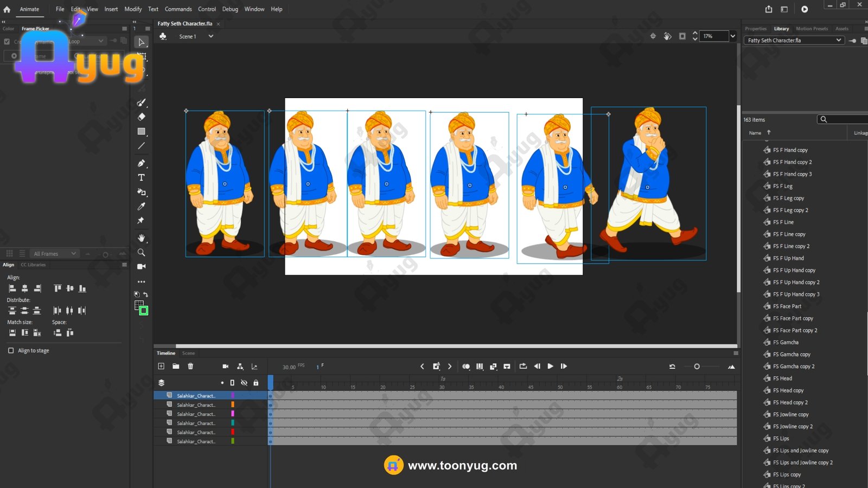Select the Pen tool
868x488 pixels.
[142, 163]
